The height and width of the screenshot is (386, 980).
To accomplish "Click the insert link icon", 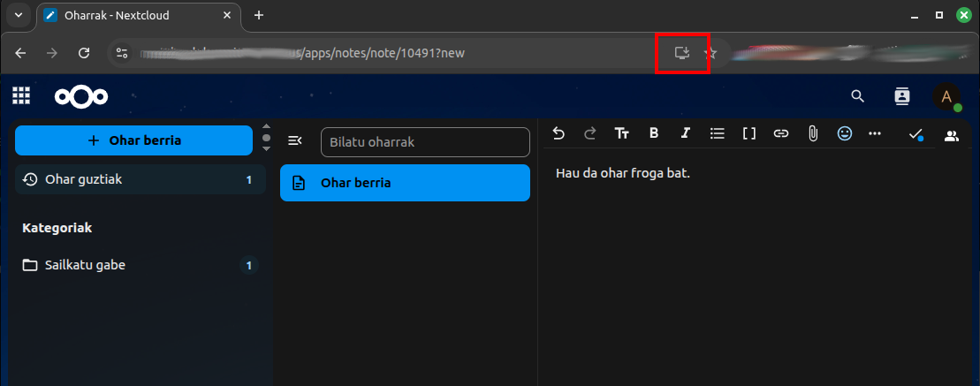I will coord(781,133).
